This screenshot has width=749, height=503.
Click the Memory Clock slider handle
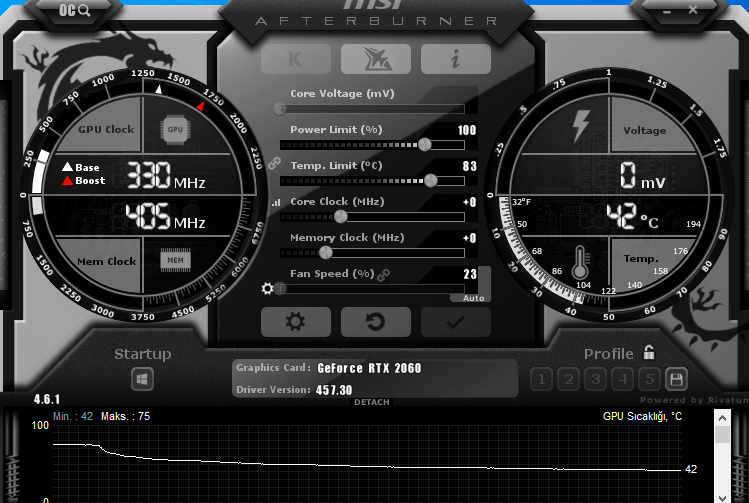pos(326,253)
